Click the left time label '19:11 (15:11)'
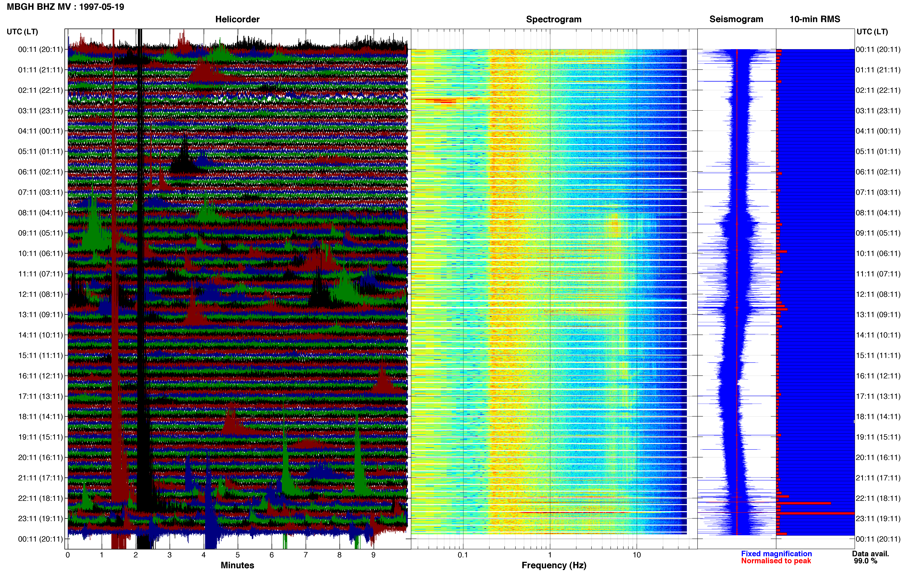The height and width of the screenshot is (578, 924). [x=41, y=437]
